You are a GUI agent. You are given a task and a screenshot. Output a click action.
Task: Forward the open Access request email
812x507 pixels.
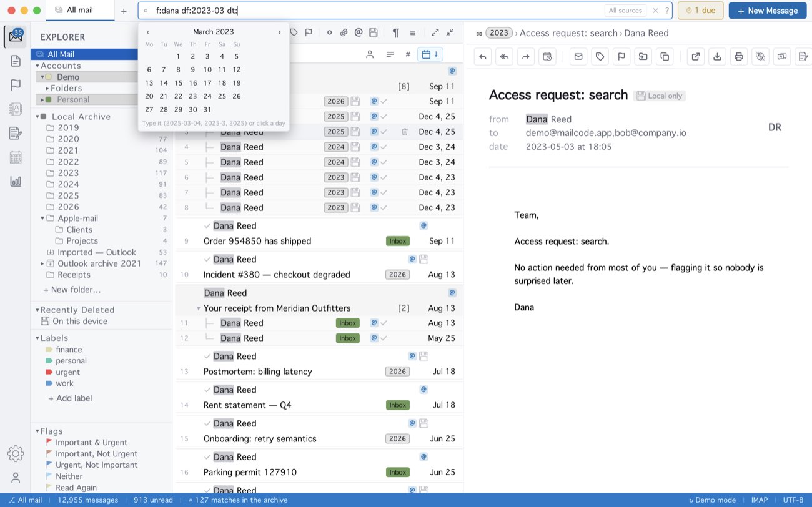[525, 56]
